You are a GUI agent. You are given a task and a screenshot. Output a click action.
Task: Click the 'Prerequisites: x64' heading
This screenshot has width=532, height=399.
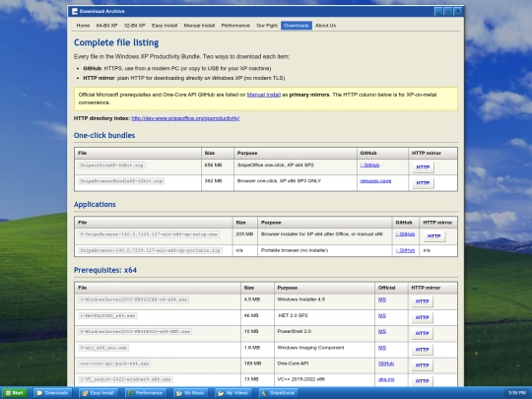coord(105,270)
